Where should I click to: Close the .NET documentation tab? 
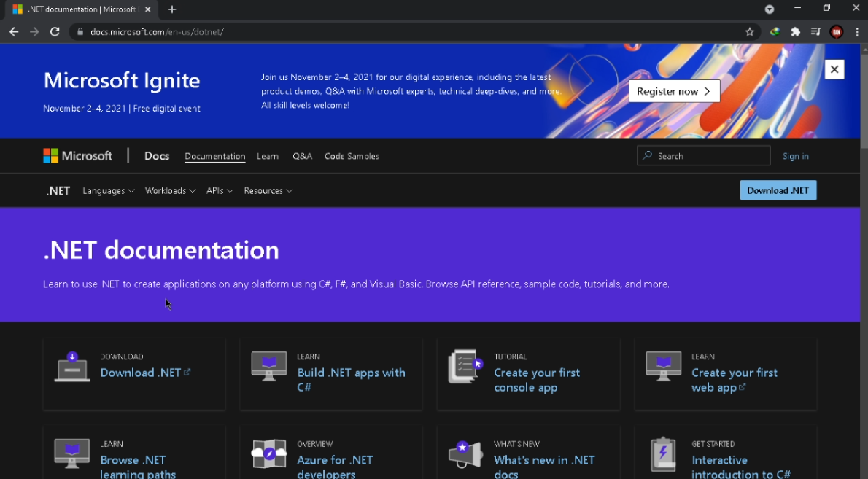pyautogui.click(x=148, y=9)
